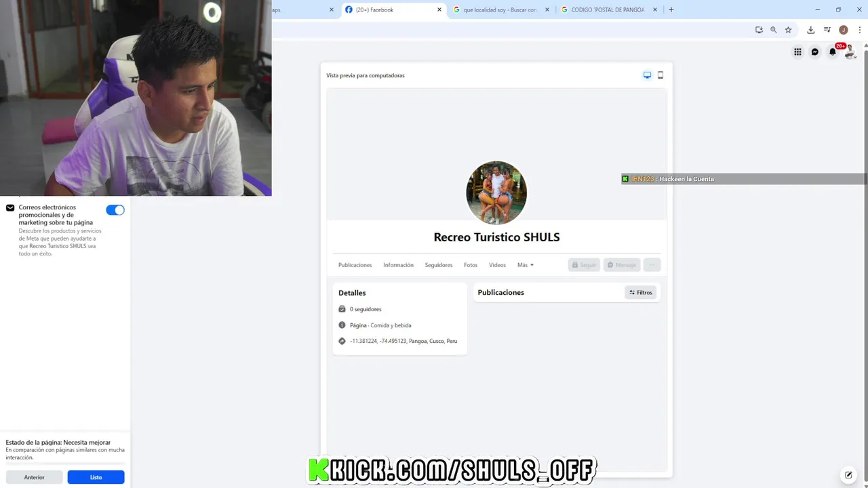Click 'Estado de la página: Necesita mejorar'
This screenshot has width=868, height=488.
click(x=58, y=443)
